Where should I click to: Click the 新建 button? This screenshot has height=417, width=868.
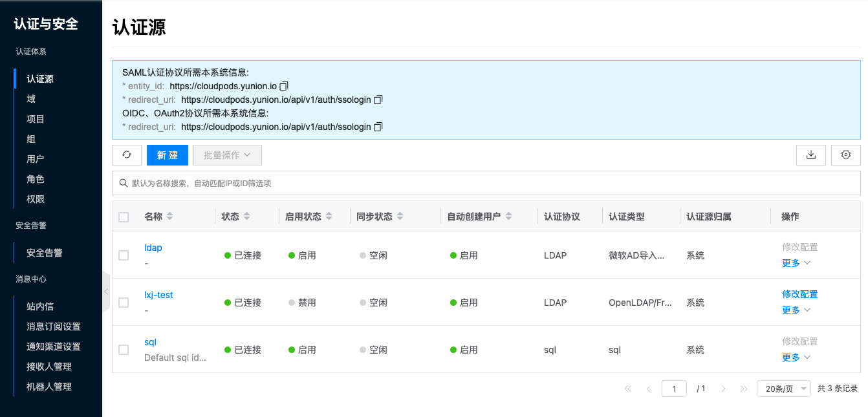167,155
